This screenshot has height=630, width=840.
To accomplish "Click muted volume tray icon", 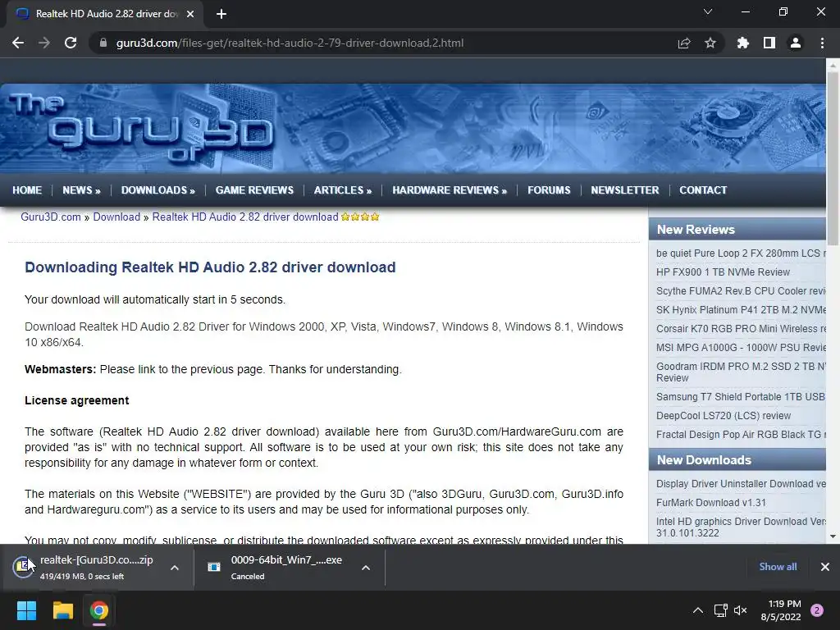I will [741, 610].
